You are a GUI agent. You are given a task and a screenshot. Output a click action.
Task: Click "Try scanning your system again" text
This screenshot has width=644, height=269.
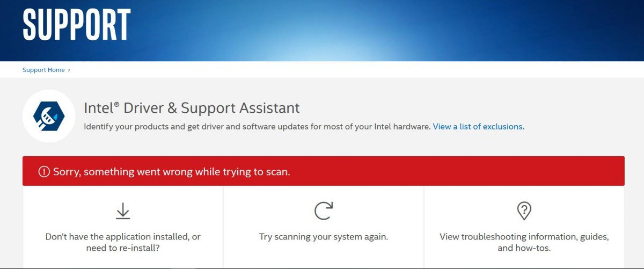324,237
